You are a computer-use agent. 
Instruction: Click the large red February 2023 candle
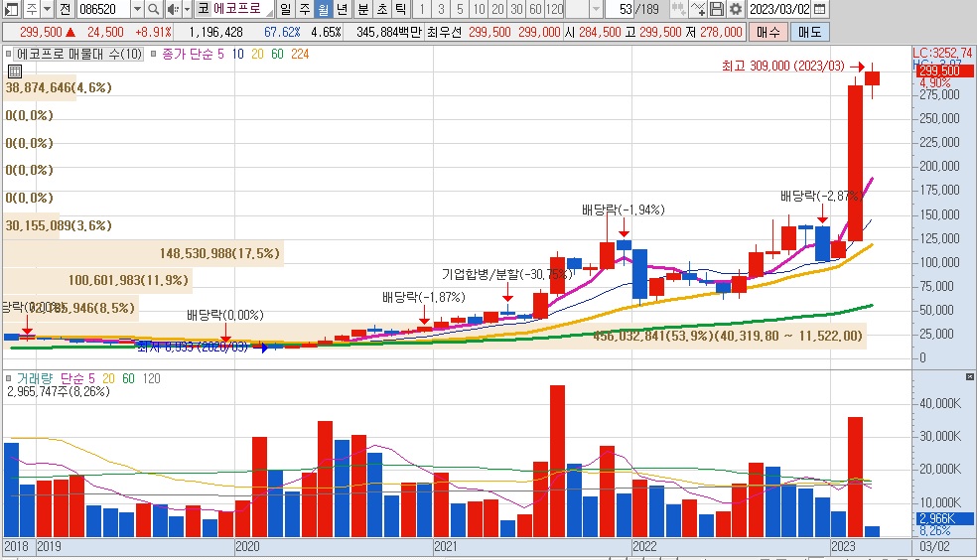pyautogui.click(x=855, y=163)
